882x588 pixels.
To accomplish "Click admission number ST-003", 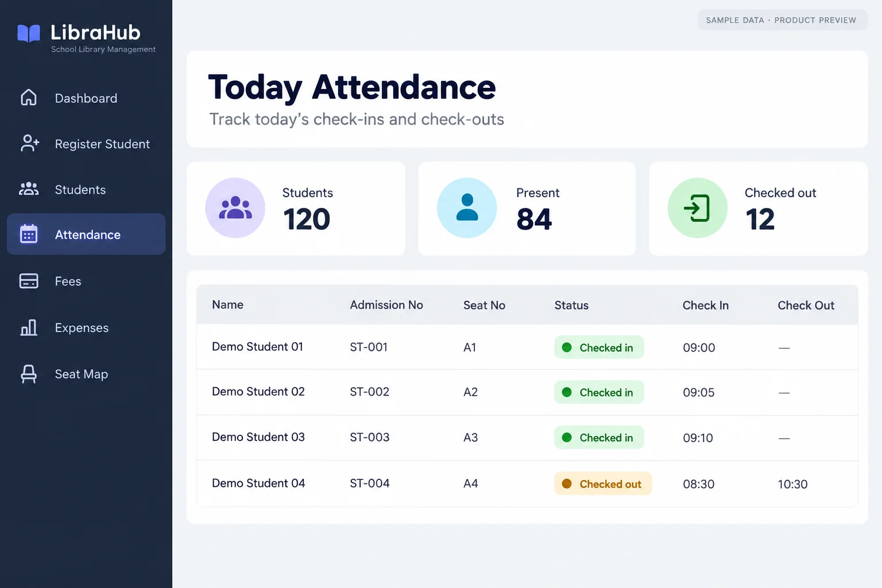I will click(x=370, y=438).
